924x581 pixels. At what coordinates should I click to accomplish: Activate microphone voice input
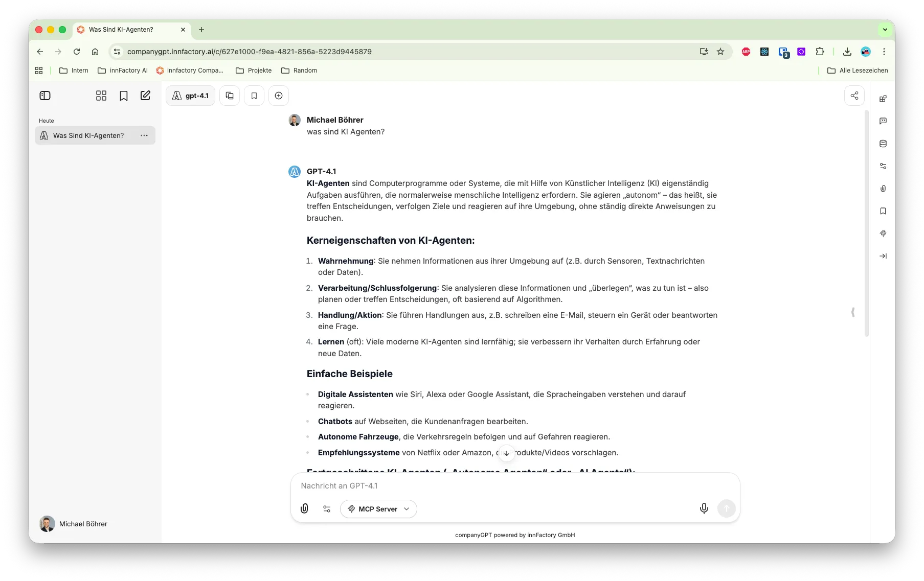pyautogui.click(x=704, y=508)
